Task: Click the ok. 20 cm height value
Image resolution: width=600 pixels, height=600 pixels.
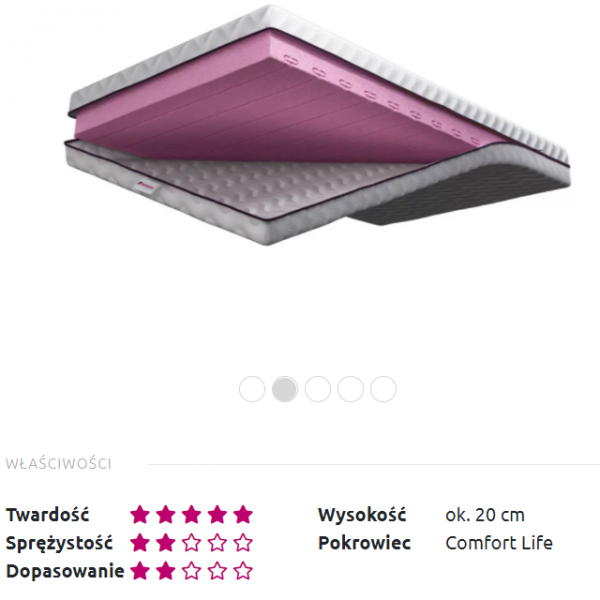Action: click(x=485, y=515)
